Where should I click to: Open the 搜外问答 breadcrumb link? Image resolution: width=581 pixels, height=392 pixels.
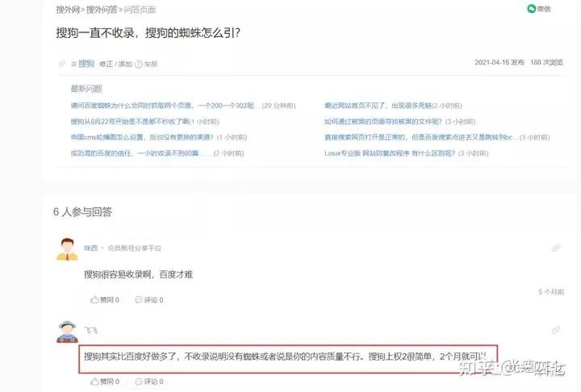[x=102, y=10]
